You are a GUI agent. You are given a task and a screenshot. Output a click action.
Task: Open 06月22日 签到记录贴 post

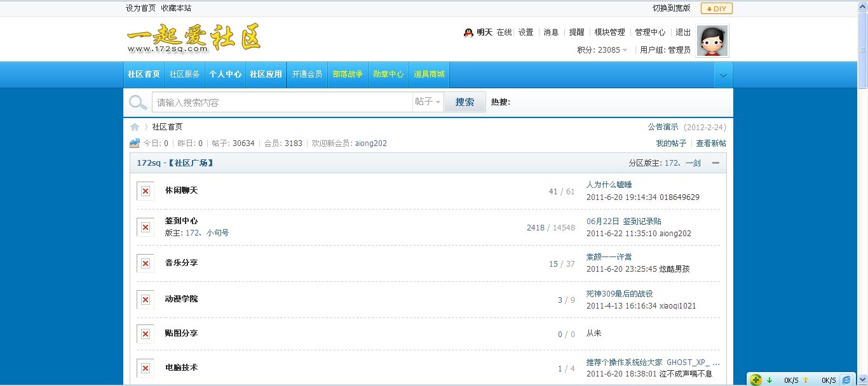click(x=623, y=221)
